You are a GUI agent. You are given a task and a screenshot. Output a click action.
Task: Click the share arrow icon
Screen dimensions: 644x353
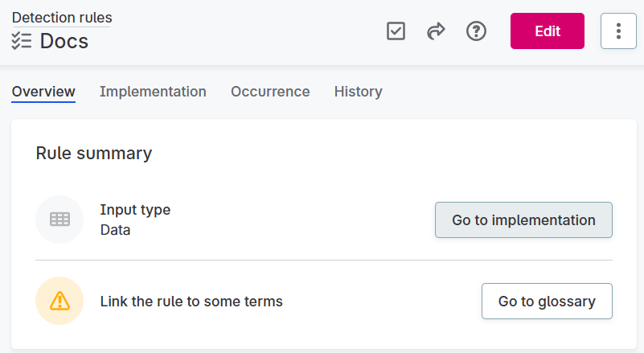[x=436, y=31]
